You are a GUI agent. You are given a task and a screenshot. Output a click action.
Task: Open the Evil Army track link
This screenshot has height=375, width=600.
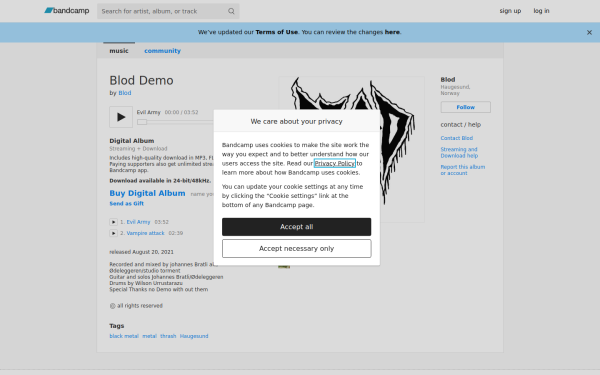139,222
